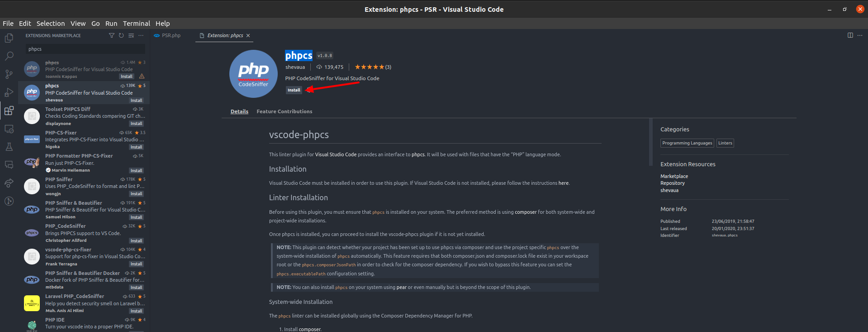The height and width of the screenshot is (332, 868).
Task: Open the Source Control view
Action: point(9,74)
